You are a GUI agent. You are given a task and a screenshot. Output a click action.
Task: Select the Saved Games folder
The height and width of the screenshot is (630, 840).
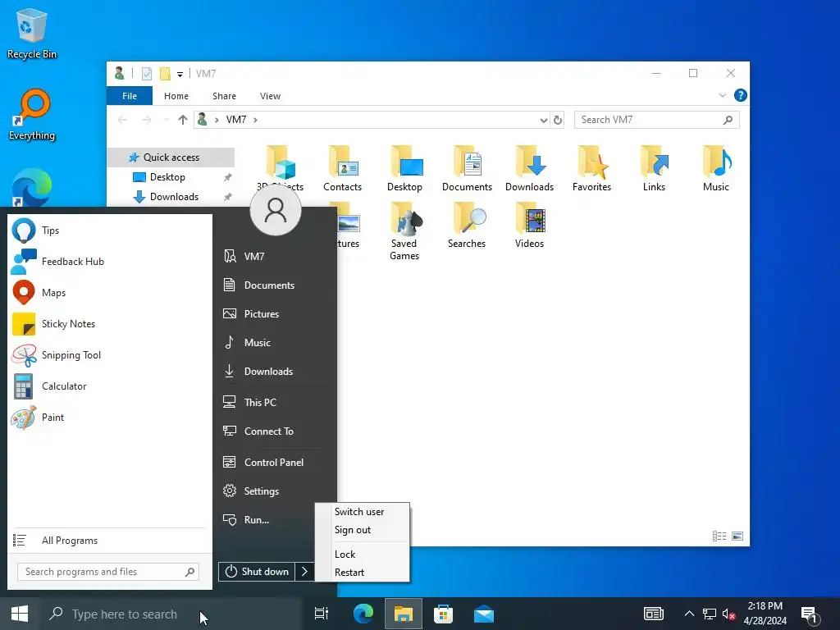point(404,231)
